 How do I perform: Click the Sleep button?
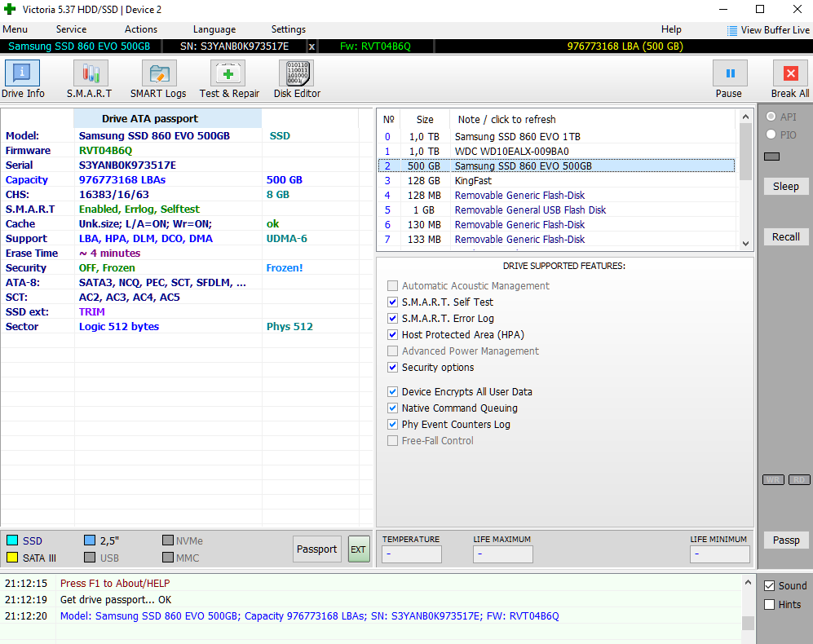click(786, 186)
